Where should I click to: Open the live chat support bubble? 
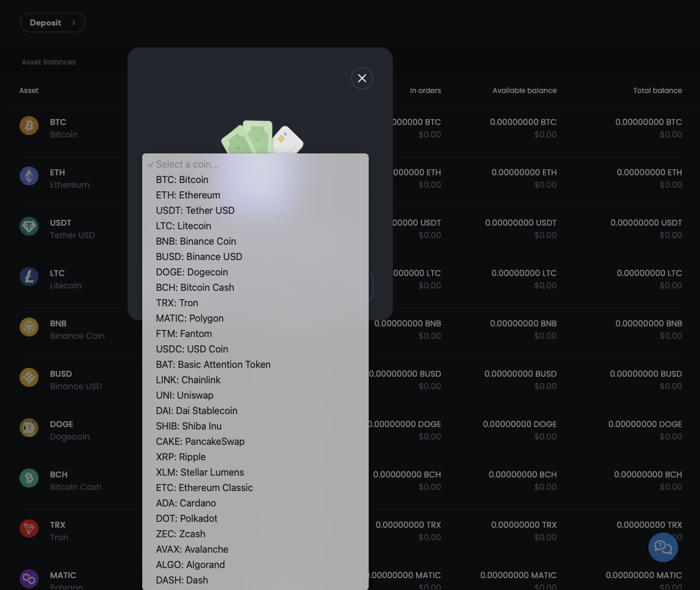point(663,547)
